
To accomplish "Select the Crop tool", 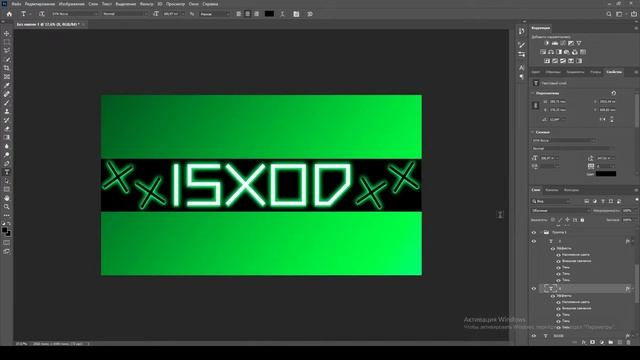I will [7, 68].
